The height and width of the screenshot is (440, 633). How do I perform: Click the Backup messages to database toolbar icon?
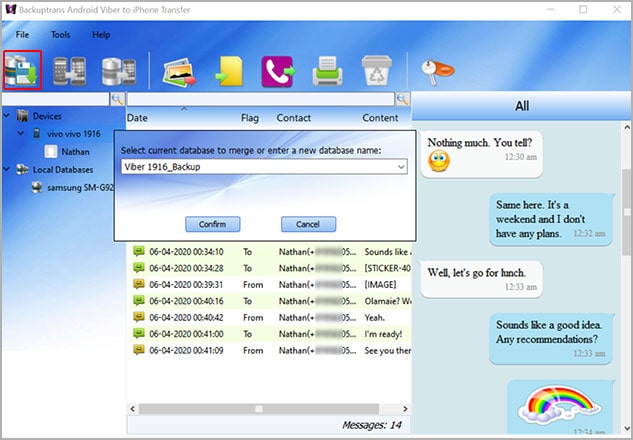23,70
